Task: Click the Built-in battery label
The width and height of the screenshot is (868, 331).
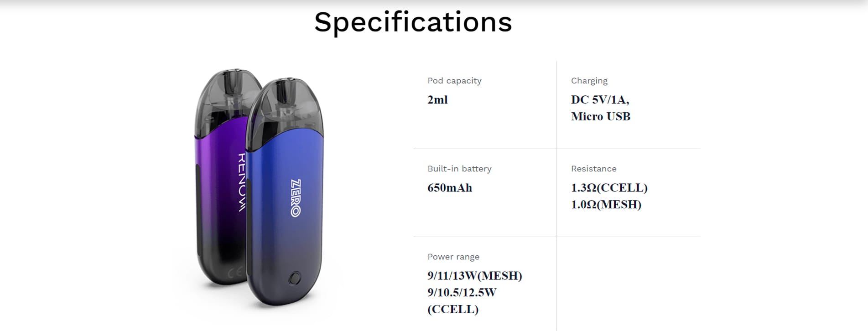Action: 459,169
